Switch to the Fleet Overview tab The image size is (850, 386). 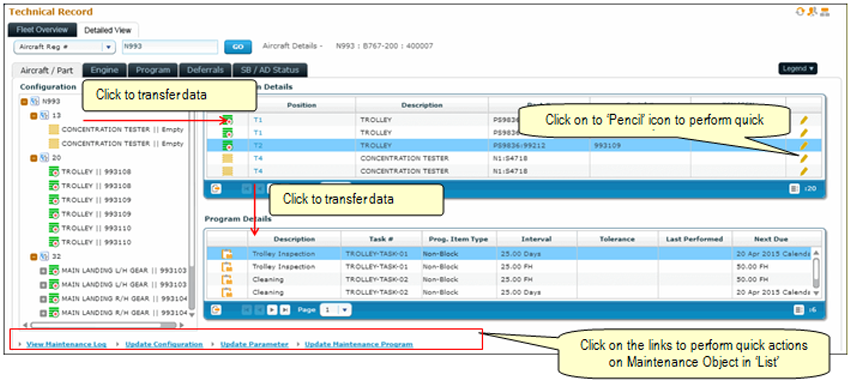(x=42, y=29)
